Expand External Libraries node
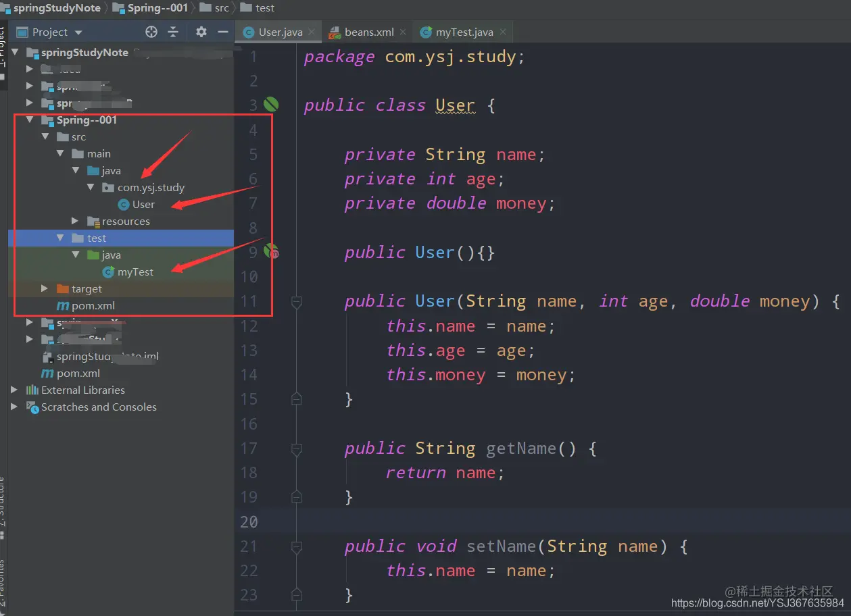The height and width of the screenshot is (616, 851). (14, 390)
